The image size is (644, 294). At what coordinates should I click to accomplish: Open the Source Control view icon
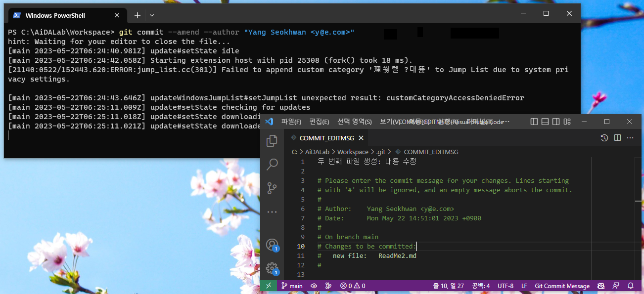click(272, 188)
